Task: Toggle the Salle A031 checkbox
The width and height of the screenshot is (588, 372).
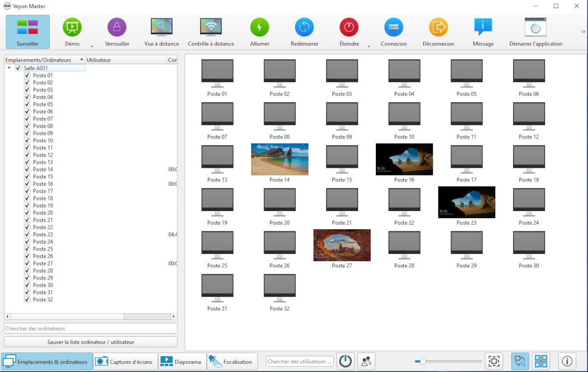Action: tap(18, 68)
